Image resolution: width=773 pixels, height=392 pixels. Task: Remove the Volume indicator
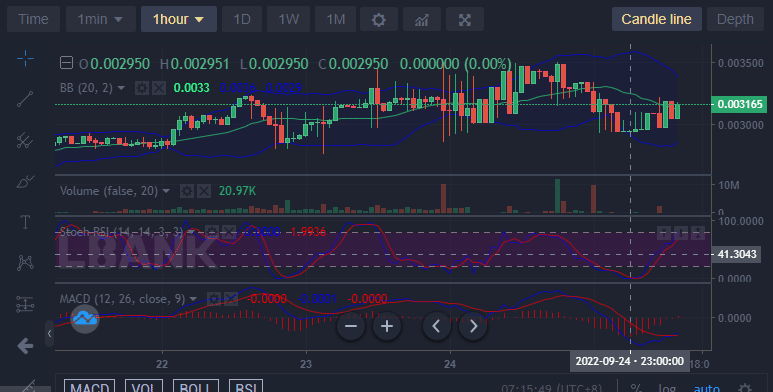click(x=204, y=191)
